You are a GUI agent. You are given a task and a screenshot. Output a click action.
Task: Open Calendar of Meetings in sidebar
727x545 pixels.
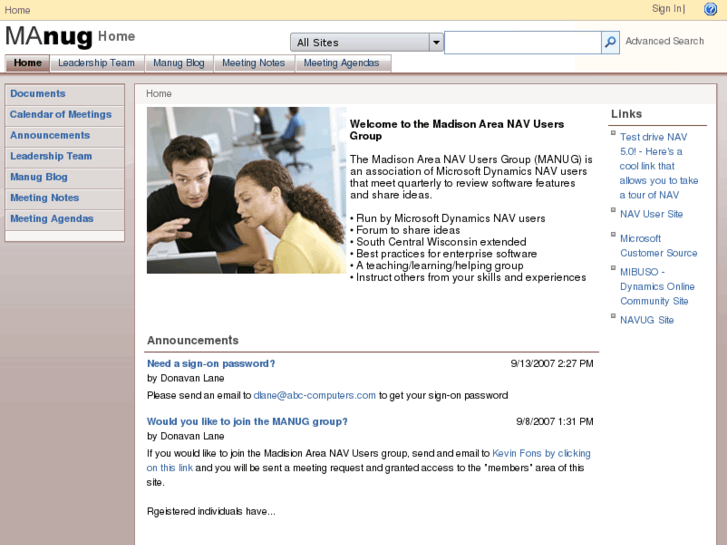pos(64,115)
